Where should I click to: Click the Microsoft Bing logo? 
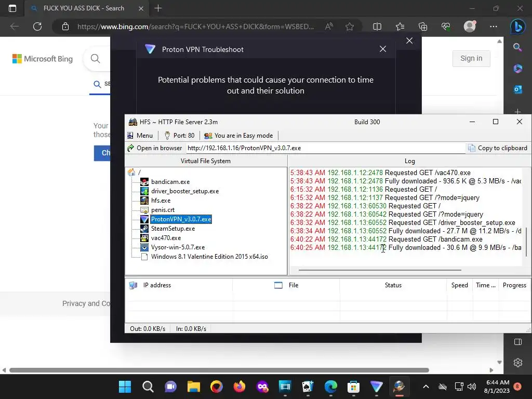tap(43, 59)
